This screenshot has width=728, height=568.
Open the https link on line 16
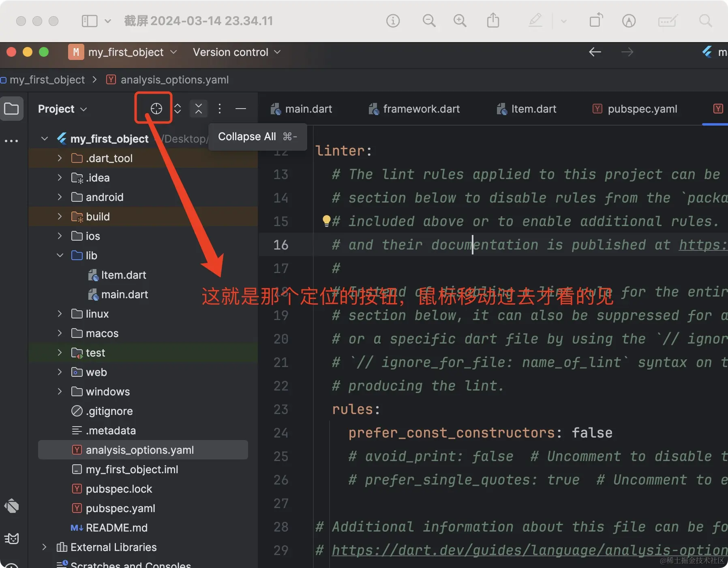pyautogui.click(x=703, y=245)
